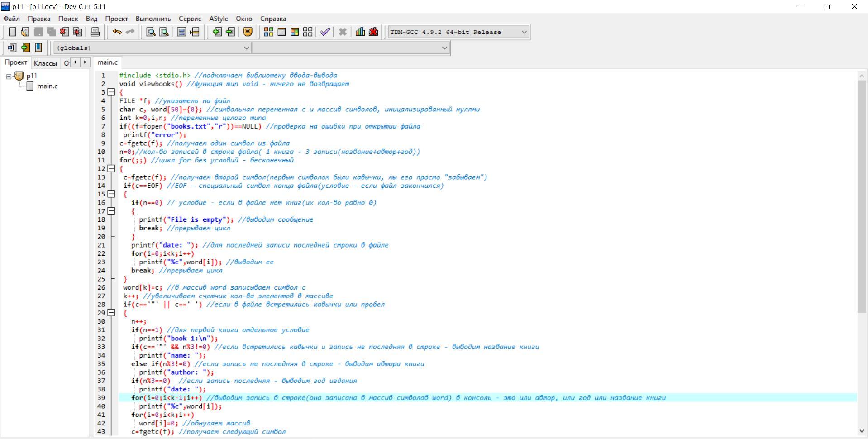Click line number 1 in the gutter
868x439 pixels.
(103, 76)
